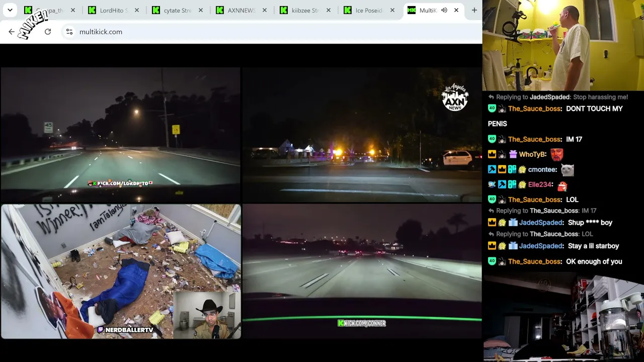The height and width of the screenshot is (362, 644).
Task: Select the Conner highway dashcam stream panel
Action: click(362, 271)
